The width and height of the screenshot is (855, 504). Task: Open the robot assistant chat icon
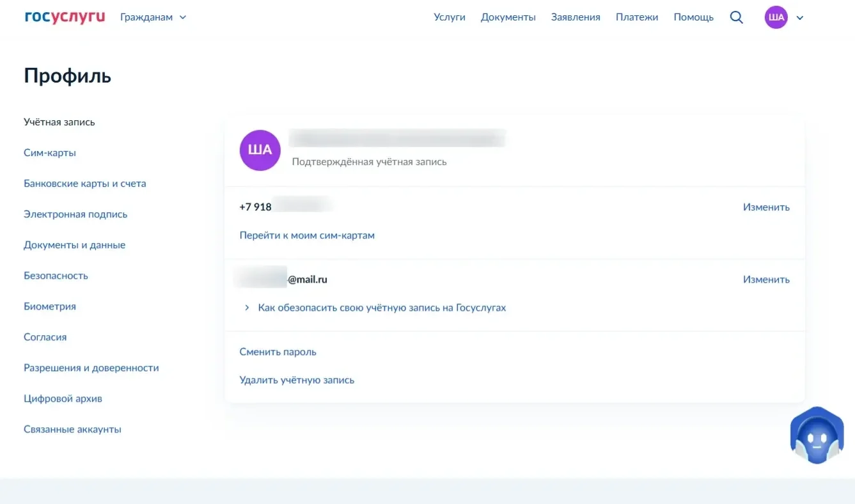[817, 436]
